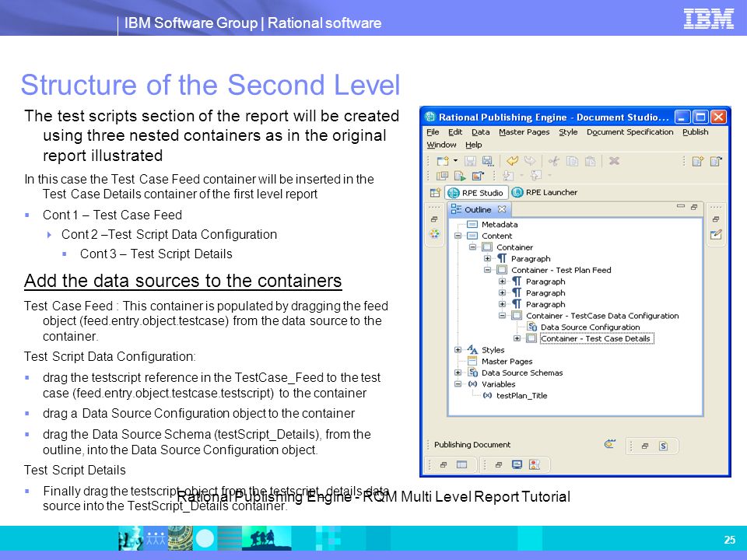Click the slide title 'Structure of the Second Level'
The height and width of the screenshot is (560, 747).
coord(210,86)
